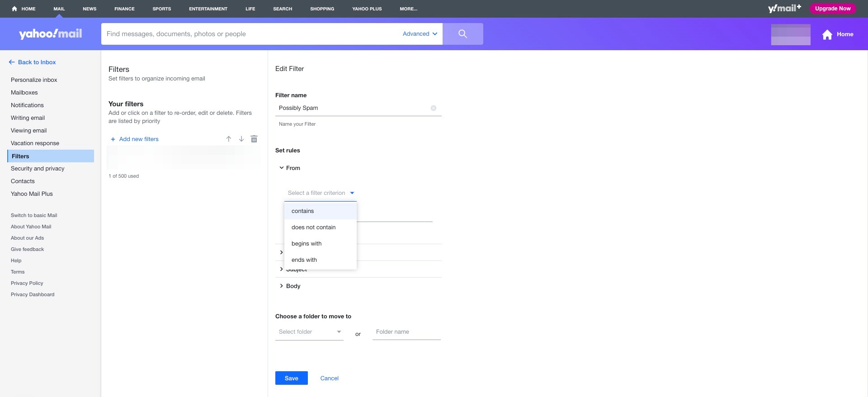The height and width of the screenshot is (397, 868).
Task: Open the Select folder dropdown
Action: point(309,332)
